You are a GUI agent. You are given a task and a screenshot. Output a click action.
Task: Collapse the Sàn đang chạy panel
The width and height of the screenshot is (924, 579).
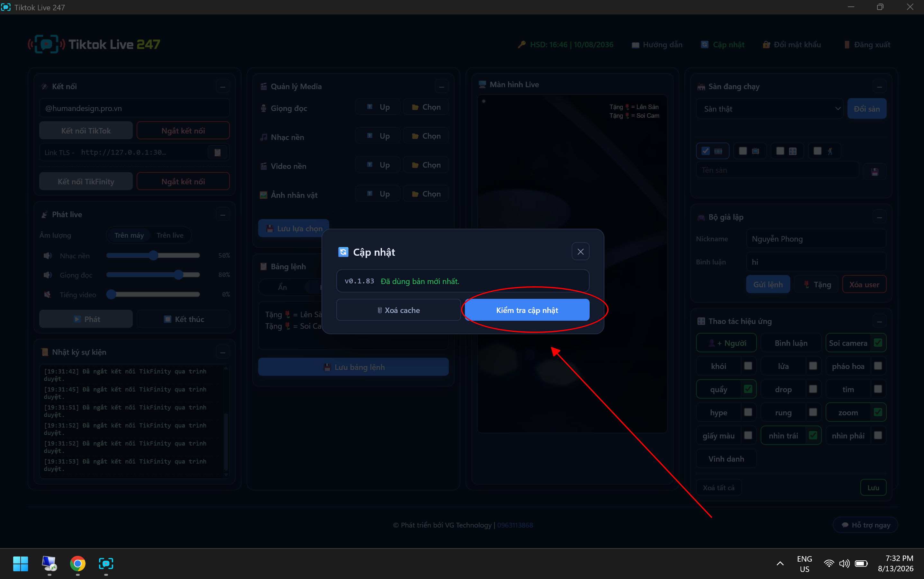879,87
